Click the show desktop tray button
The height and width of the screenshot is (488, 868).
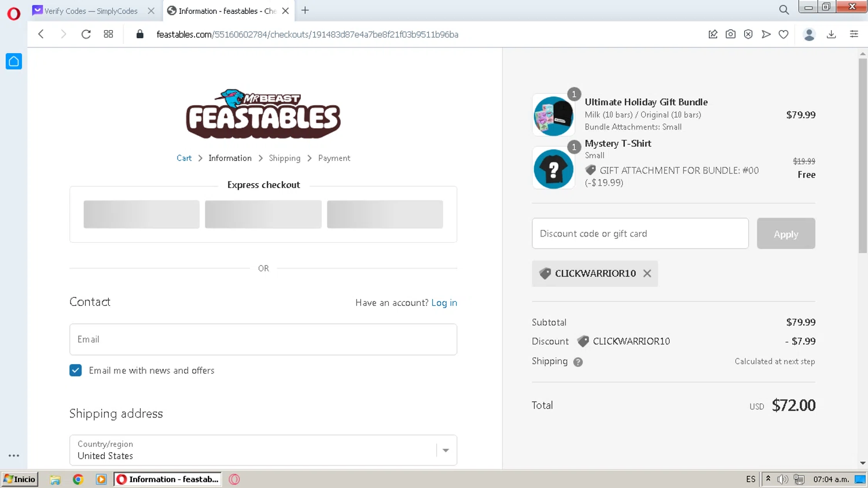[860, 479]
